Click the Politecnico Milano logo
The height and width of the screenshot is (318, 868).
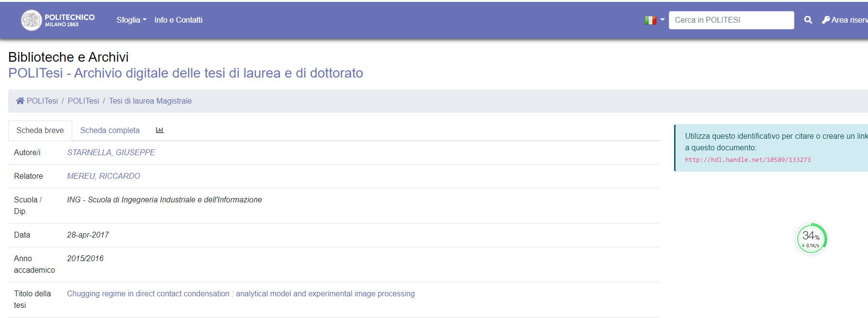(x=58, y=20)
